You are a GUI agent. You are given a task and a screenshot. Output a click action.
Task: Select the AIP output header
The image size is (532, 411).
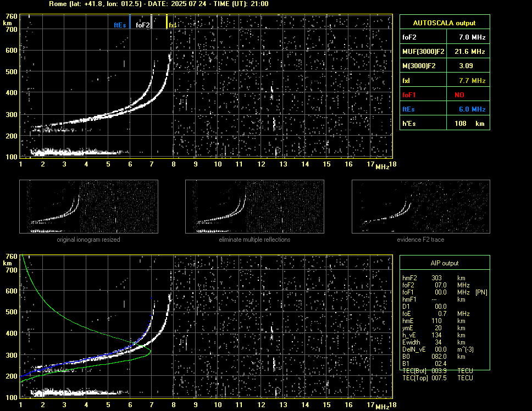click(x=445, y=263)
